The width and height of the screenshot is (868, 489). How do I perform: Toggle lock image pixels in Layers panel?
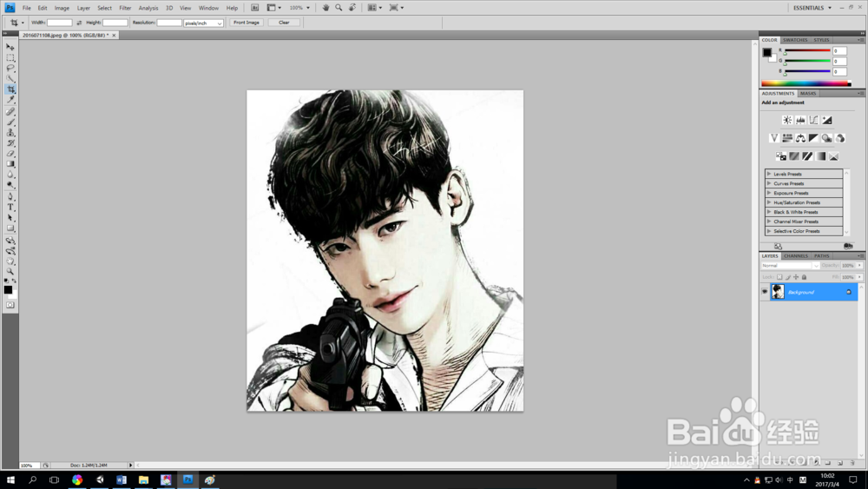[x=788, y=277]
